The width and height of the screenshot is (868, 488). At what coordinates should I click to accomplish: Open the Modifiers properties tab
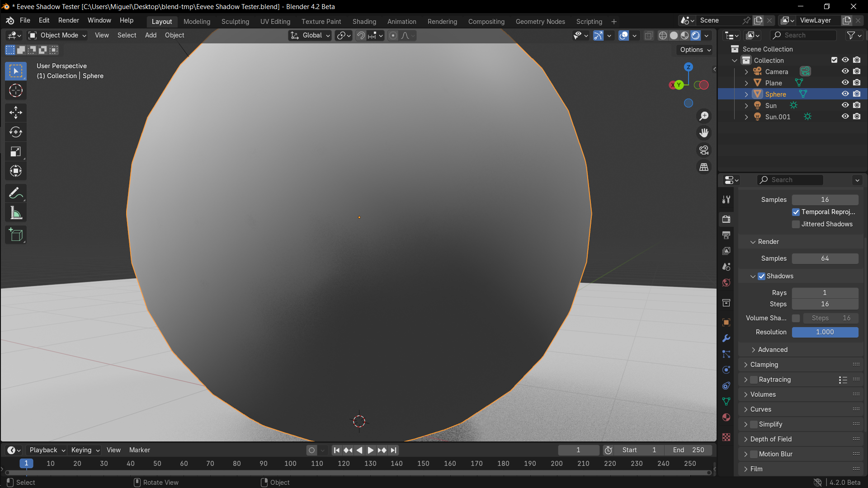726,338
